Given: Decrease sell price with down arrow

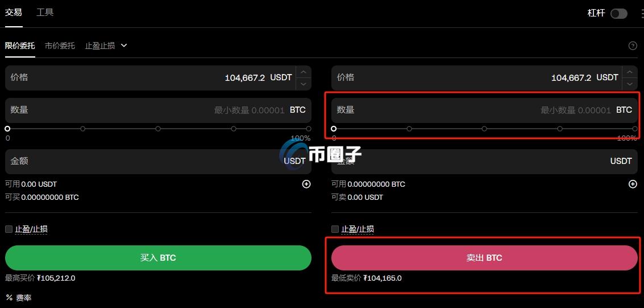Looking at the screenshot, I should tap(630, 84).
